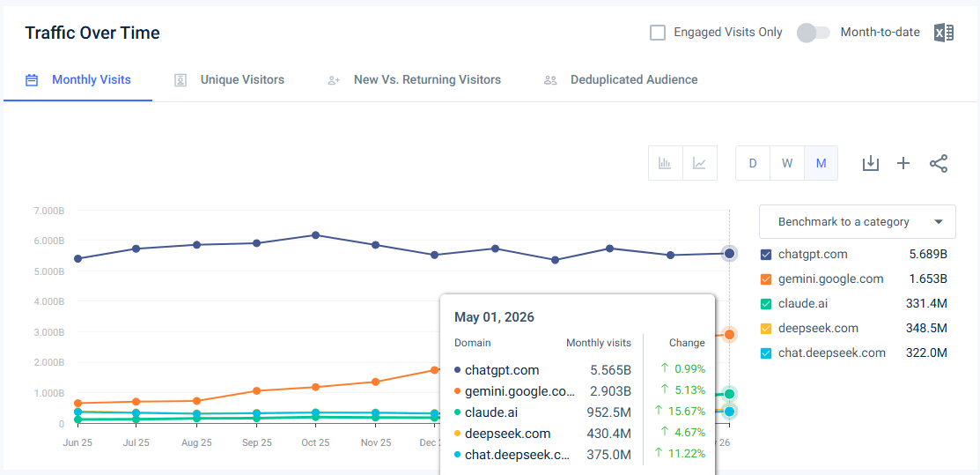Click tooltip date May 01, 2026

click(494, 317)
